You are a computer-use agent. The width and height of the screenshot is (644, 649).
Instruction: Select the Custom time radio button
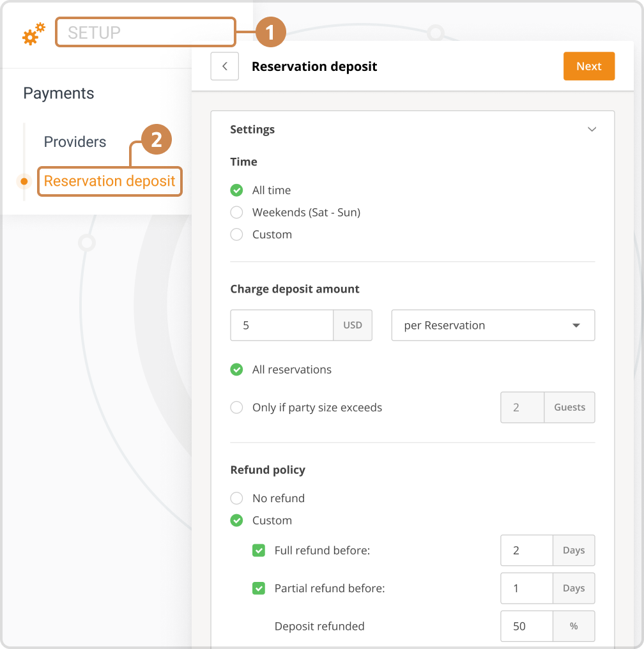pos(237,234)
